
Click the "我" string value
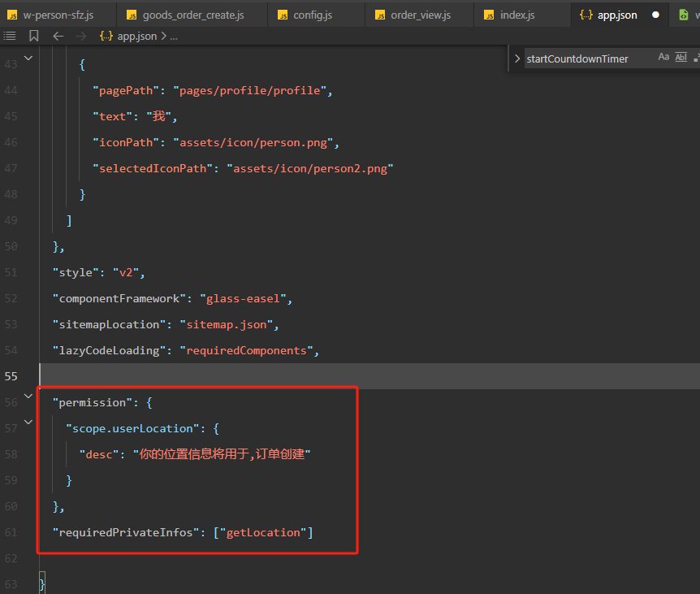coord(159,116)
